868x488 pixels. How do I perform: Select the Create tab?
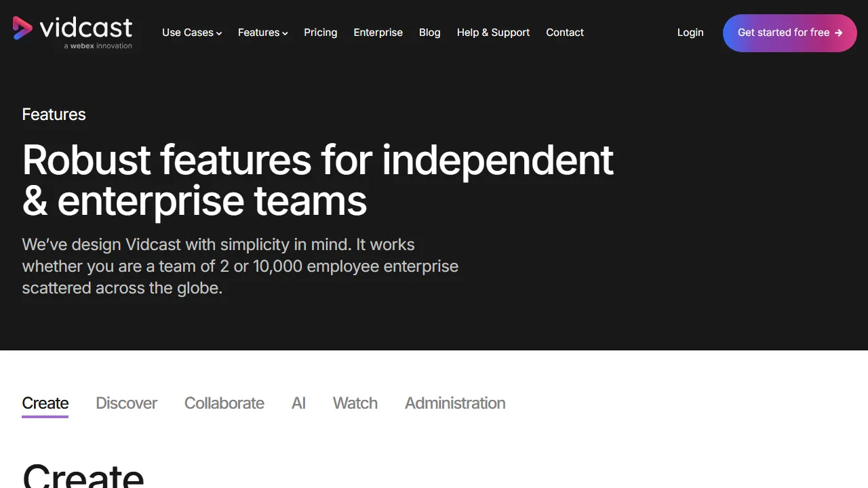[45, 403]
